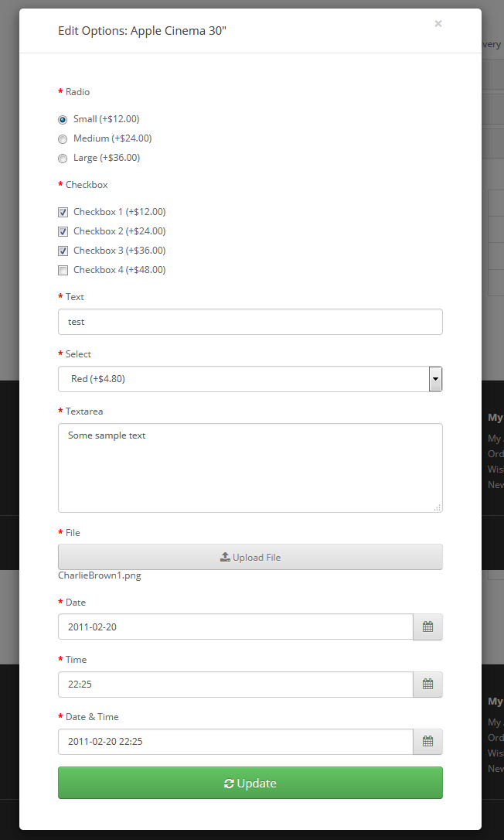504x840 pixels.
Task: Click the green Update button
Action: pyautogui.click(x=250, y=783)
